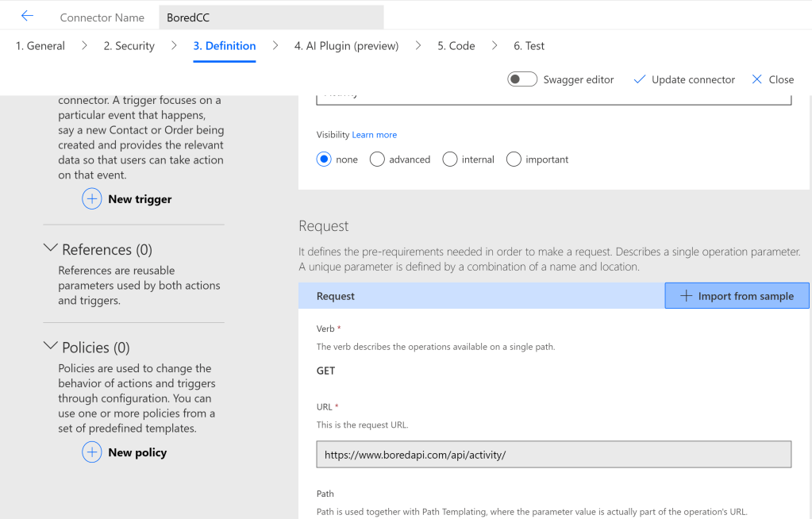Screen dimensions: 812x519
Task: Navigate to the 6. Test step
Action: point(529,46)
